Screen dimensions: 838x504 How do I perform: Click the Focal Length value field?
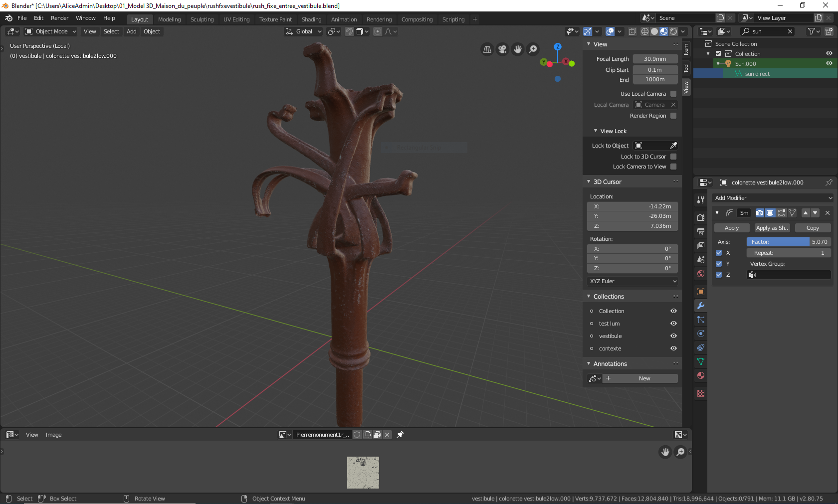pos(654,59)
